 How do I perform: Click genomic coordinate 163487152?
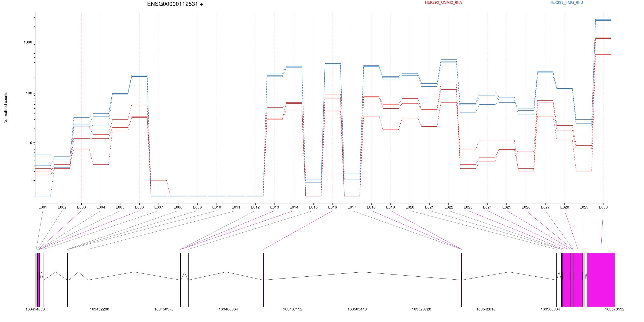click(293, 309)
